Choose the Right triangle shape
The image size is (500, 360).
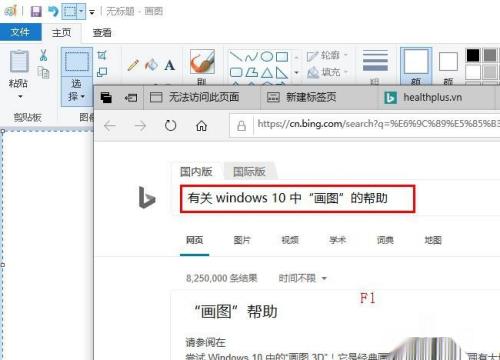[x=282, y=72]
